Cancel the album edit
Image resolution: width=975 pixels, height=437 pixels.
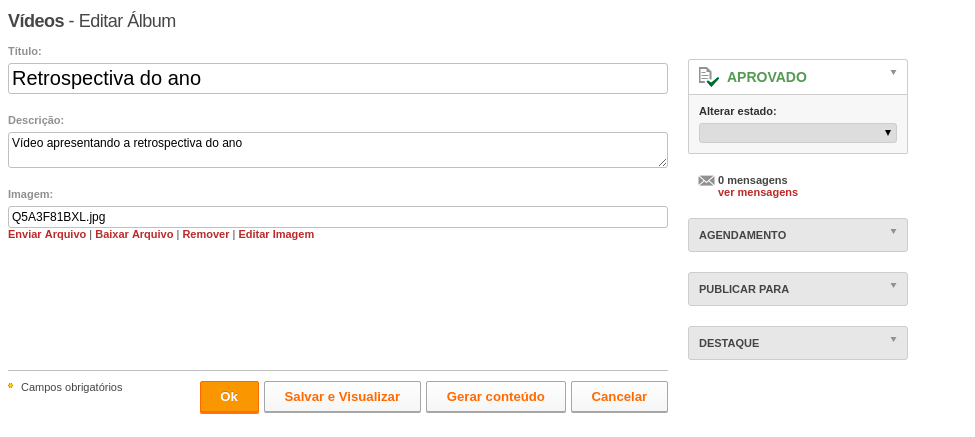pos(619,397)
